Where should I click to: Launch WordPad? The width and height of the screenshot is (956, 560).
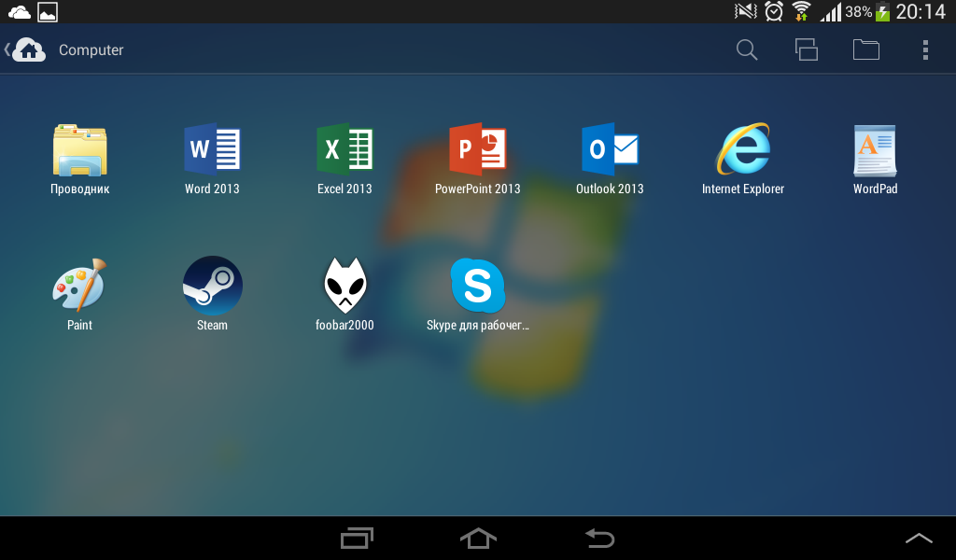pos(875,150)
